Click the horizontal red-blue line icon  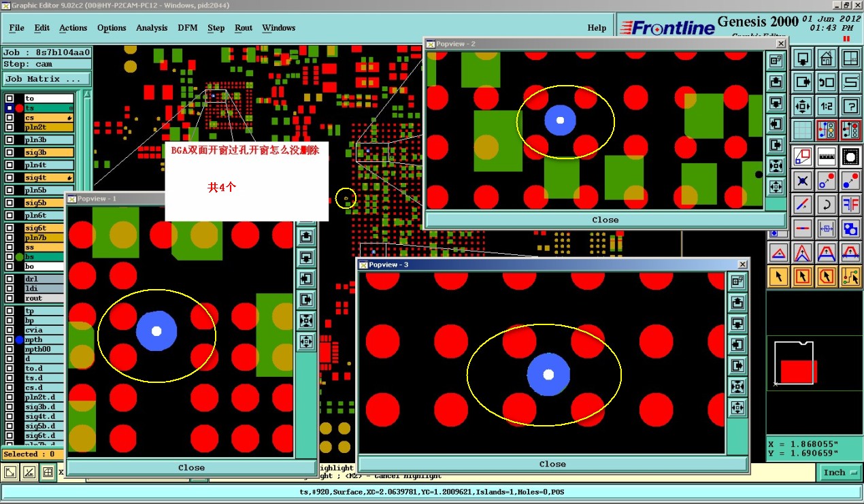pos(803,229)
